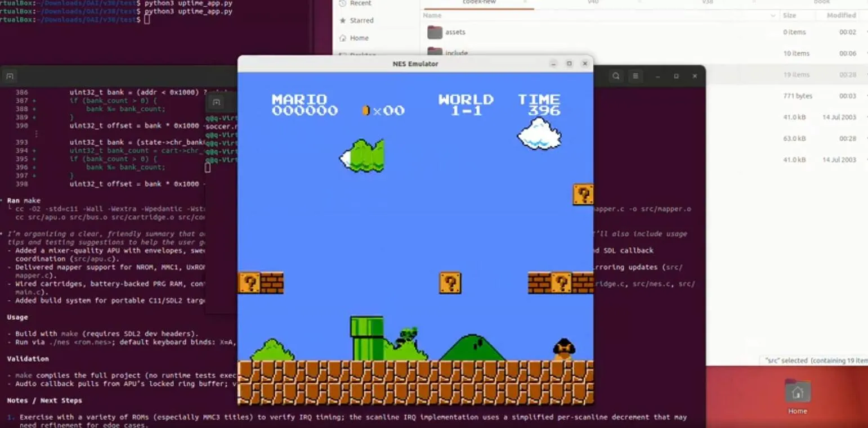
Task: Sort files by the Size column
Action: [x=789, y=15]
